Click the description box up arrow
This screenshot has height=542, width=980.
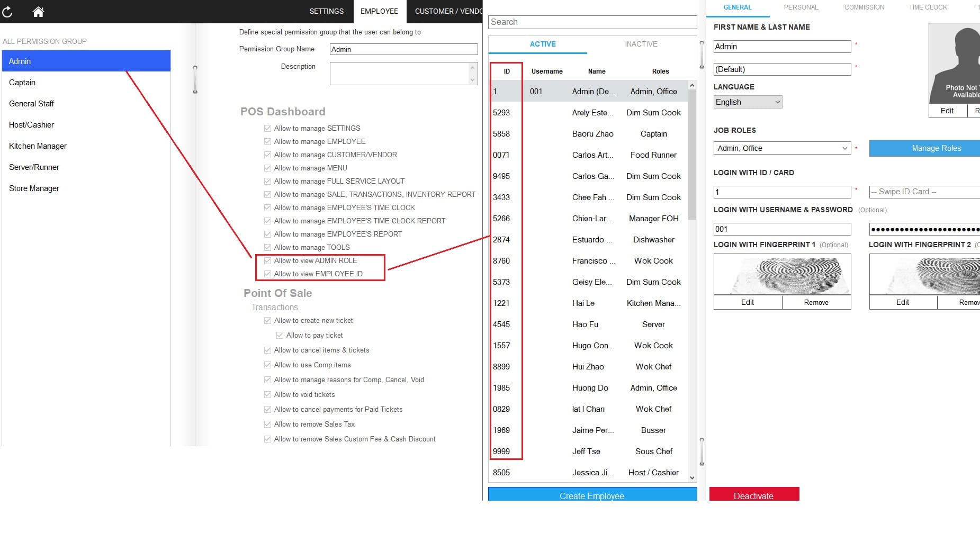click(x=472, y=67)
